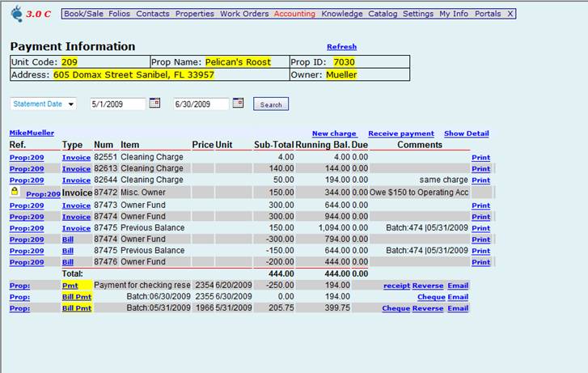
Task: Email bill payment 2355
Action: pyautogui.click(x=458, y=297)
